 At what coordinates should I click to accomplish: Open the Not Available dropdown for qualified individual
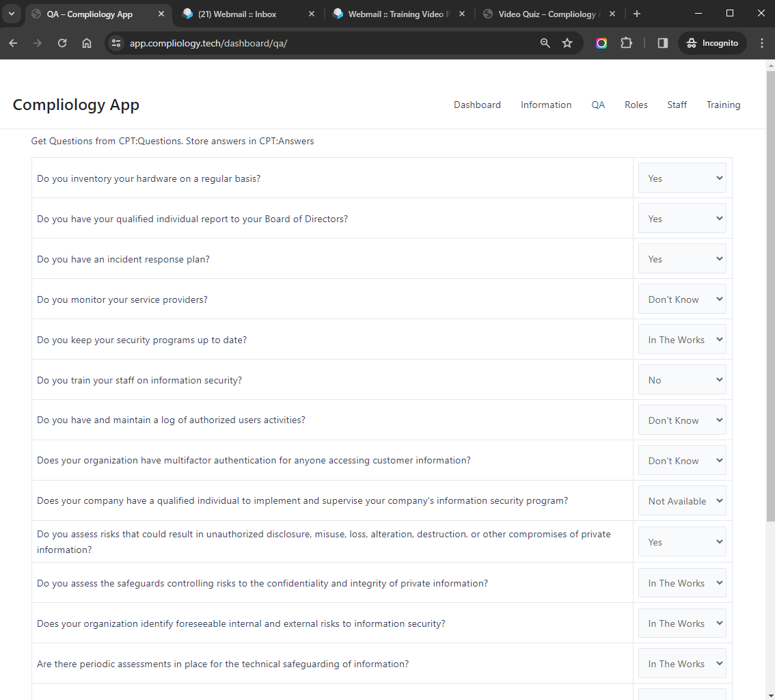[x=682, y=501]
